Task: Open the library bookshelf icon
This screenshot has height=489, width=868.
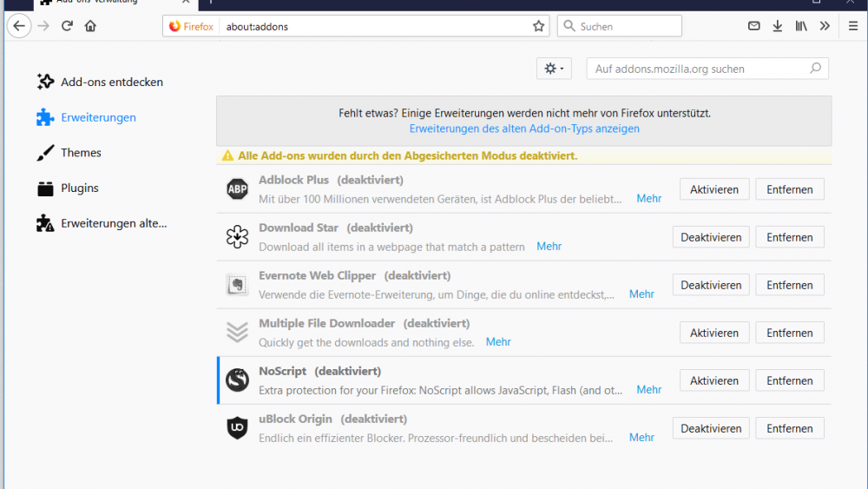Action: (x=801, y=26)
